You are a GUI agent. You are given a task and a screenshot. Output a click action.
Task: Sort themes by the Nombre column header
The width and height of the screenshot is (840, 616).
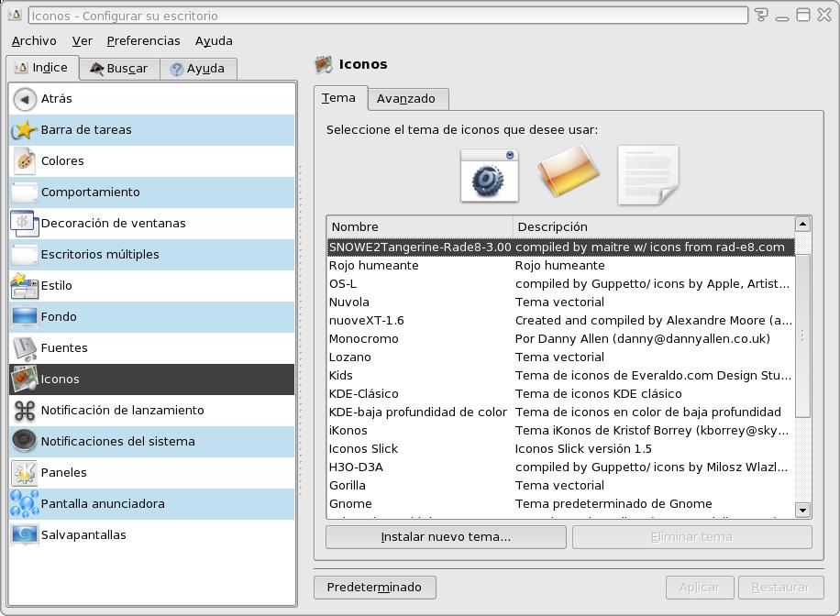click(x=419, y=226)
